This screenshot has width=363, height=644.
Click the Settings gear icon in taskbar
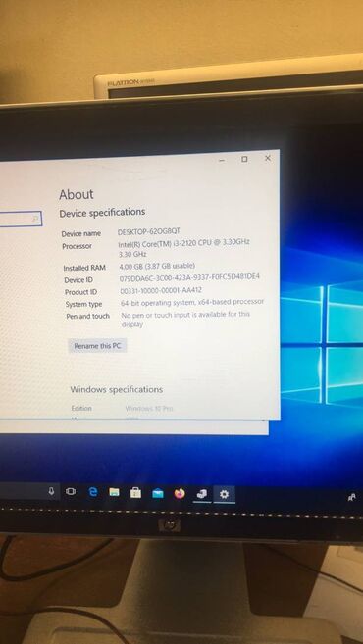pyautogui.click(x=224, y=494)
